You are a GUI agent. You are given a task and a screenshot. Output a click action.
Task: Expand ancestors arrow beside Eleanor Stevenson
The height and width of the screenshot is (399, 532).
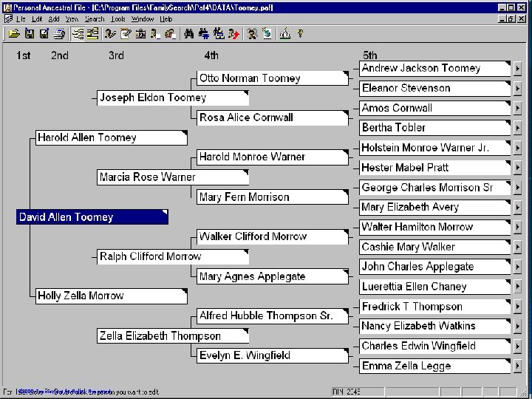pos(517,89)
